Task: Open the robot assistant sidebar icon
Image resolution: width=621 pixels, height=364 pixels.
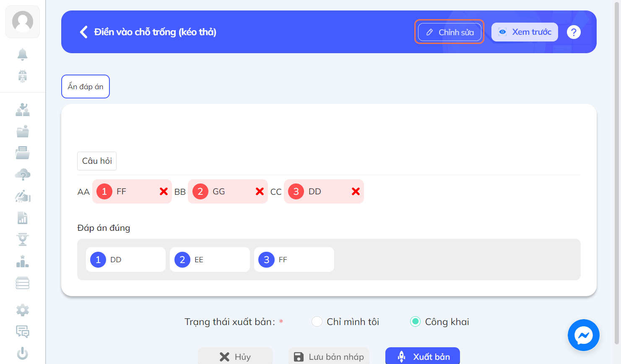Action: click(23, 76)
